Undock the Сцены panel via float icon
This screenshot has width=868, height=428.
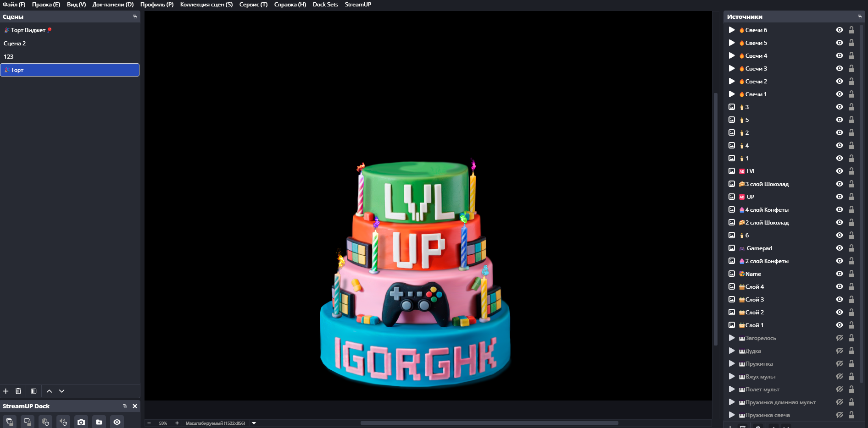(x=134, y=16)
